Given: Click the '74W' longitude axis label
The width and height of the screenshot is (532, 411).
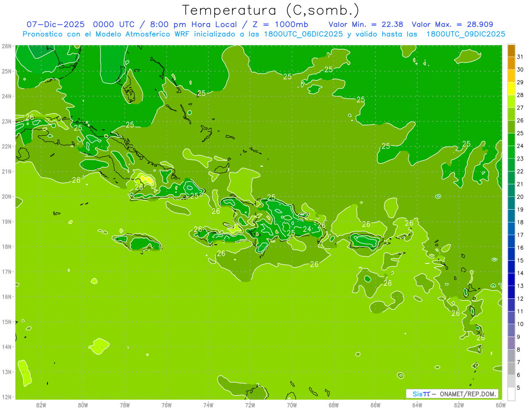Looking at the screenshot, I should tap(208, 405).
